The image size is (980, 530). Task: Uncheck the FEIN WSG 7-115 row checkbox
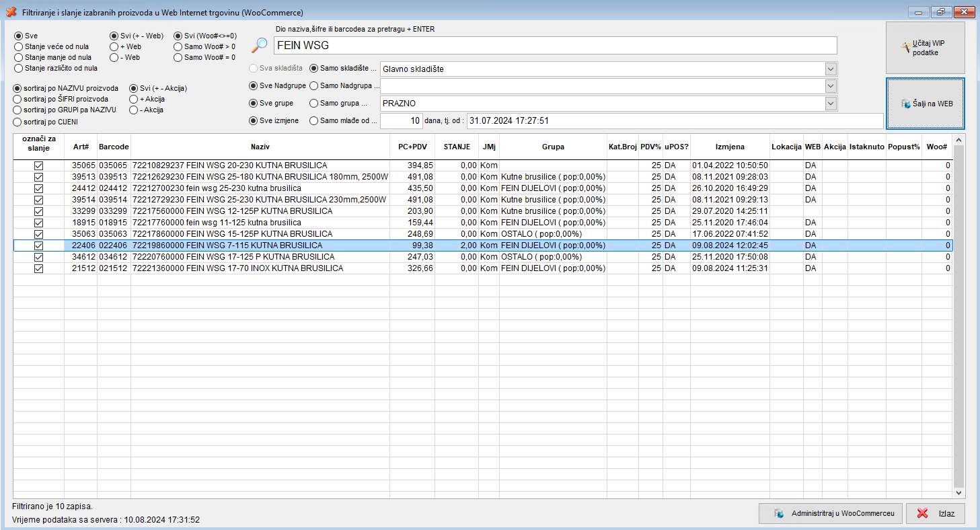click(x=38, y=245)
